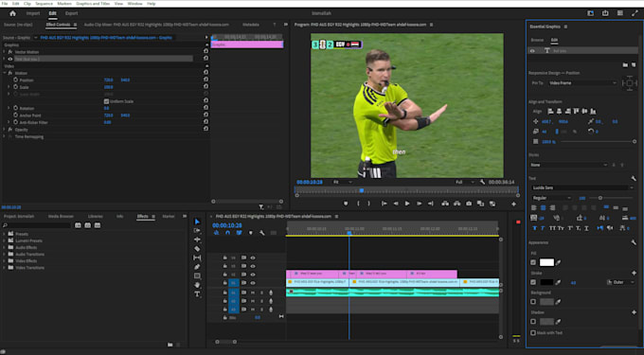This screenshot has width=644, height=355.
Task: Create new bin in Effects panel
Action: pyautogui.click(x=170, y=345)
